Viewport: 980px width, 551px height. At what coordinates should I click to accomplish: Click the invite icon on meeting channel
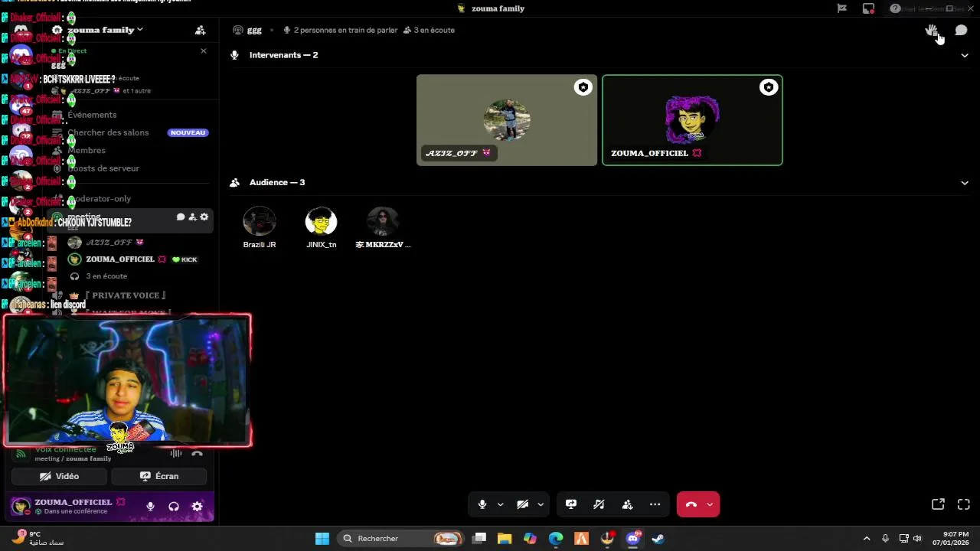(x=192, y=217)
